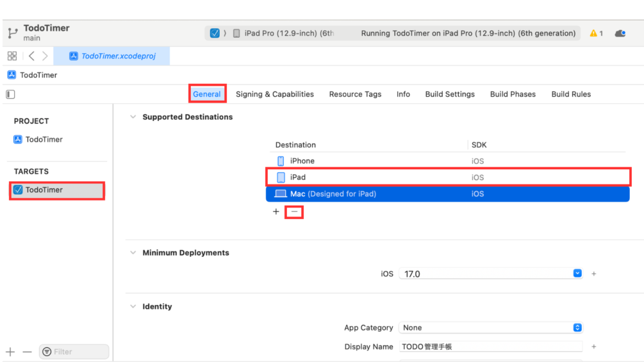
Task: Open the Build Settings tab
Action: 450,94
